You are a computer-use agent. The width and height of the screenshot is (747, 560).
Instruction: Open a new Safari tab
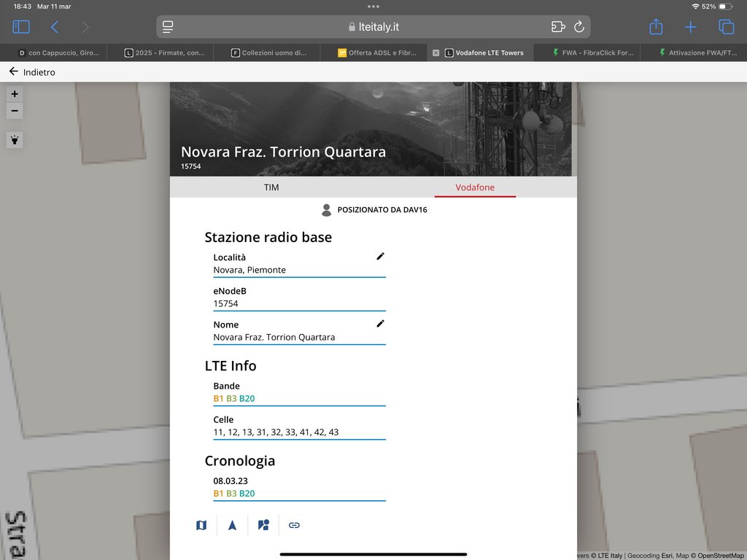[x=691, y=27]
